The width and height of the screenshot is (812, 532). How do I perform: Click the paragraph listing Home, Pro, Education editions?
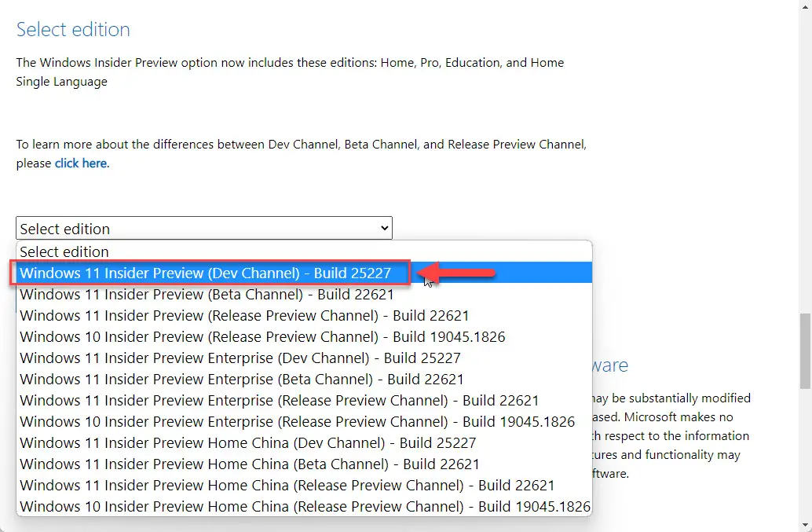coord(290,72)
